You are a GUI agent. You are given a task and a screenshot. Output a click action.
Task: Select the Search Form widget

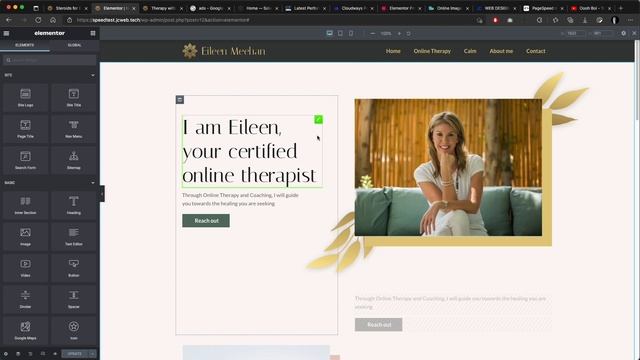[25, 160]
